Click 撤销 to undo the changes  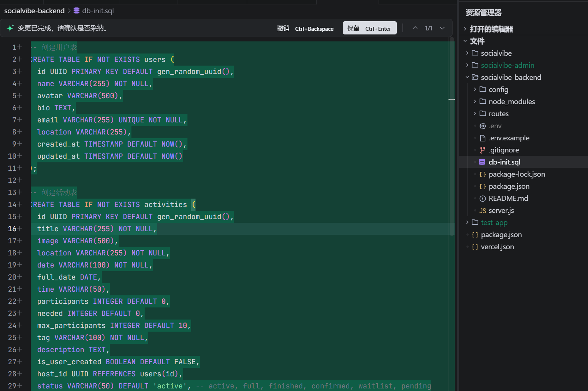[x=305, y=28]
